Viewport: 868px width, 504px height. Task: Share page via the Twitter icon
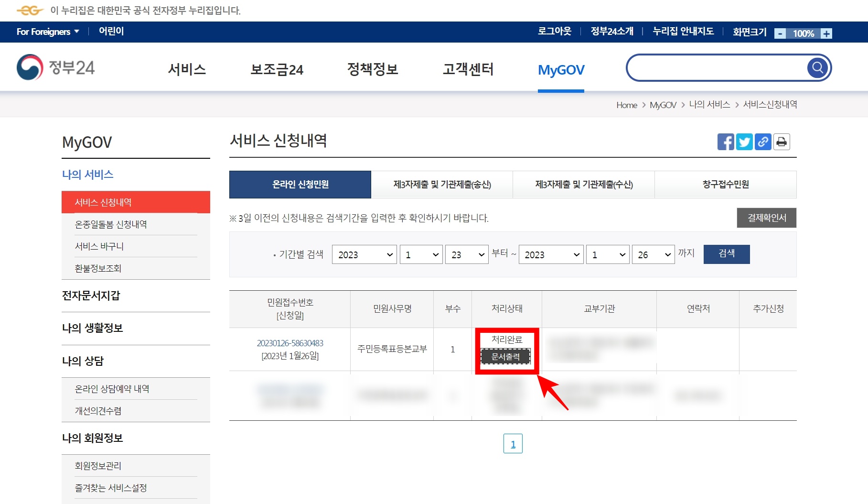(745, 142)
